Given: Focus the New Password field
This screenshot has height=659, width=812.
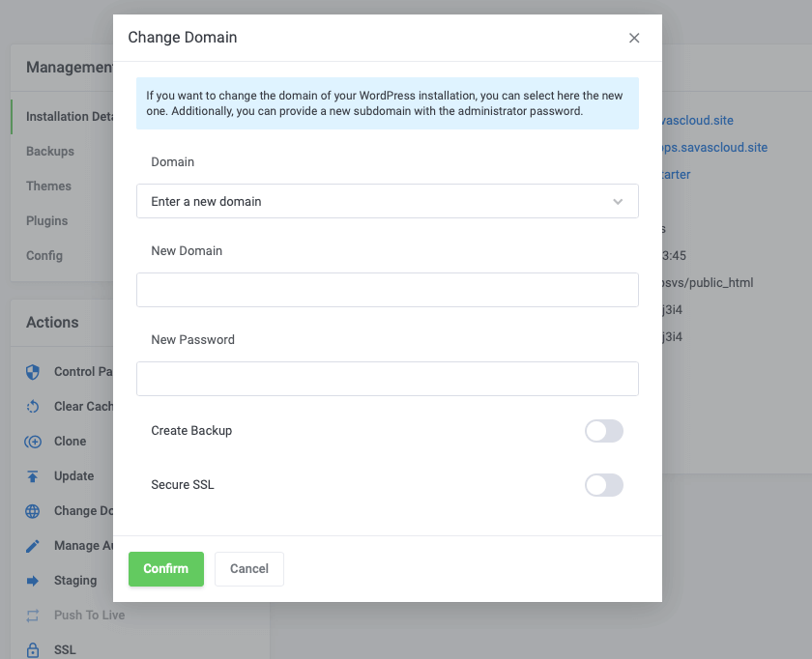Looking at the screenshot, I should click(388, 379).
